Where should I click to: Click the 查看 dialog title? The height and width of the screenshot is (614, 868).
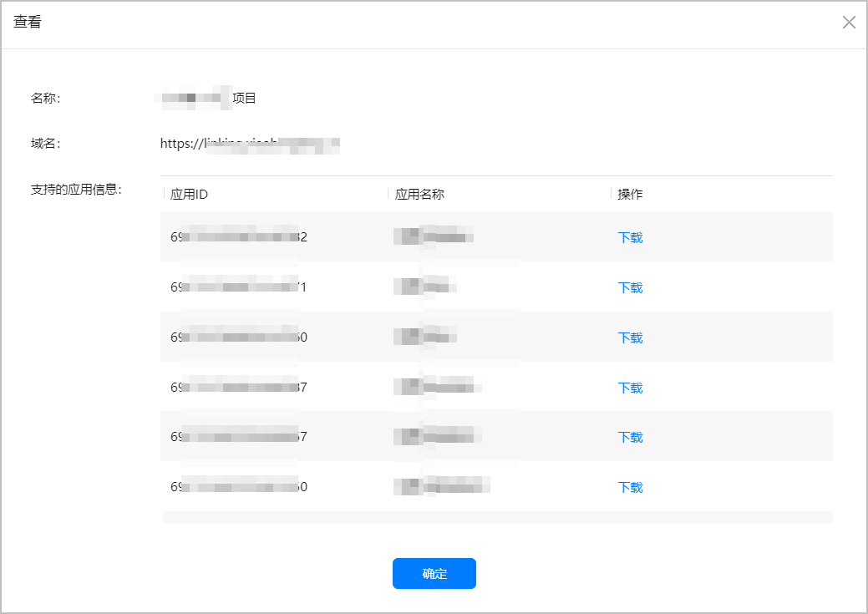coord(28,23)
